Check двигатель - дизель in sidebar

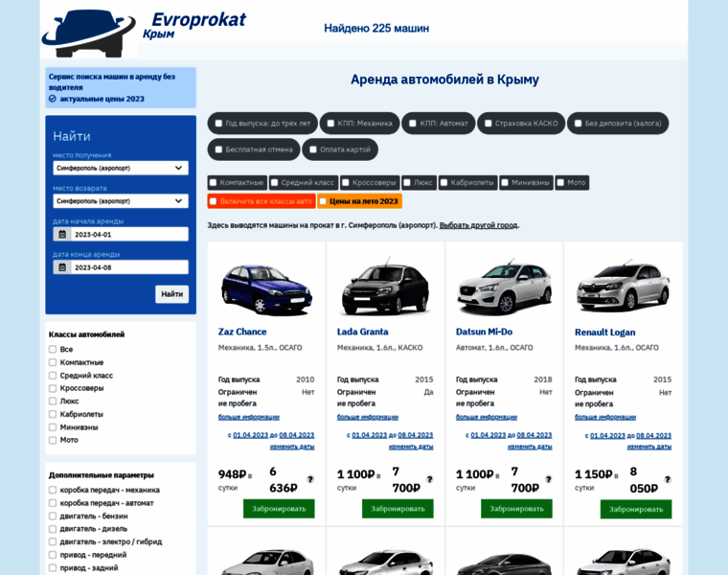pos(53,529)
